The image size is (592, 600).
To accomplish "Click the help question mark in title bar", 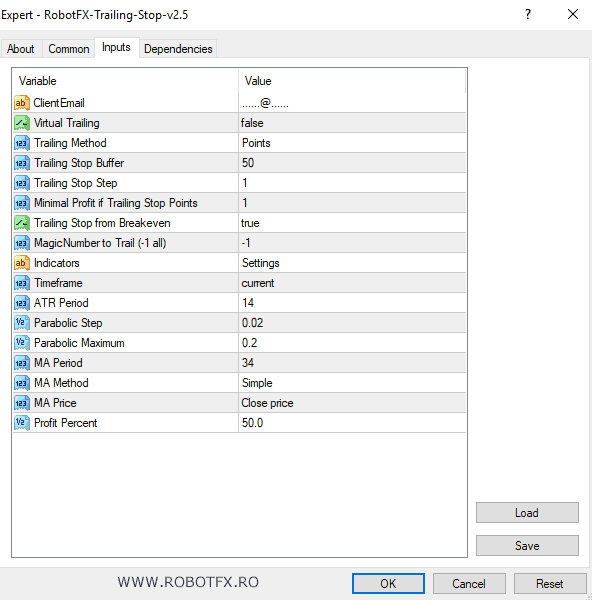I will point(528,15).
